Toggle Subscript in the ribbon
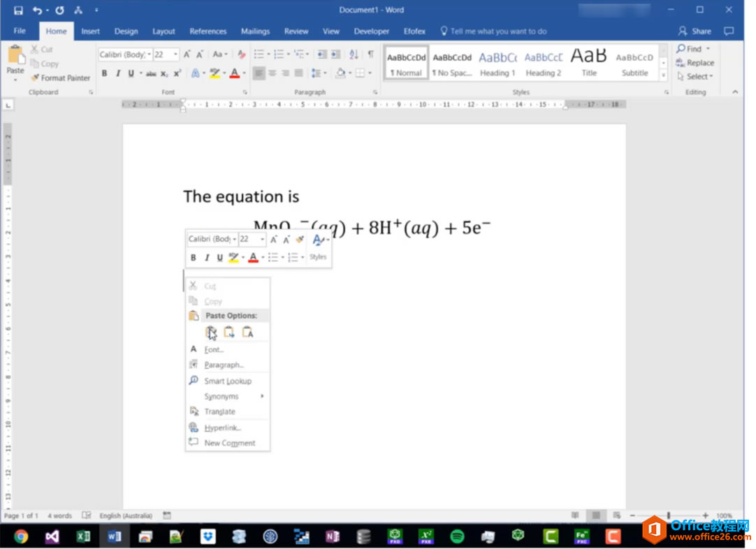Image resolution: width=756 pixels, height=549 pixels. coord(164,74)
